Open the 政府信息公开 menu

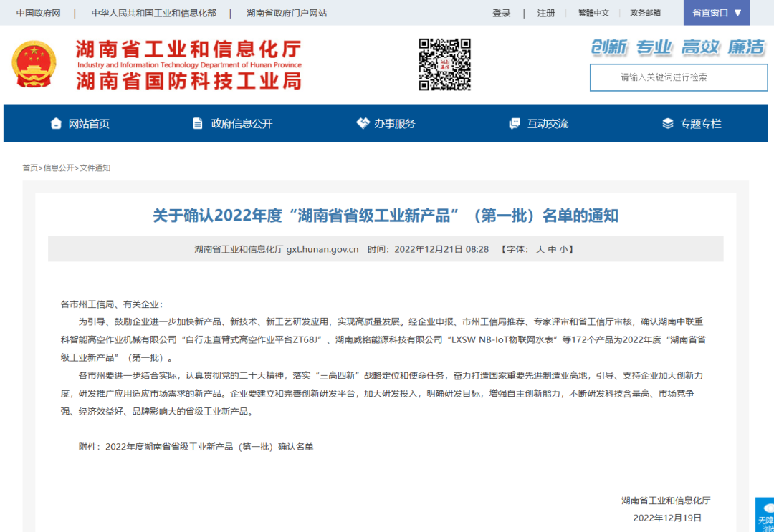point(242,123)
